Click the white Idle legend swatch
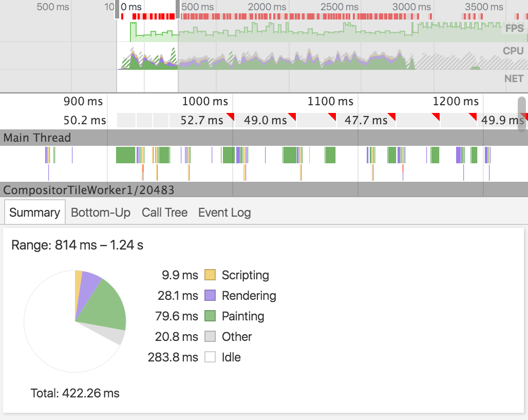The image size is (528, 420). [210, 357]
